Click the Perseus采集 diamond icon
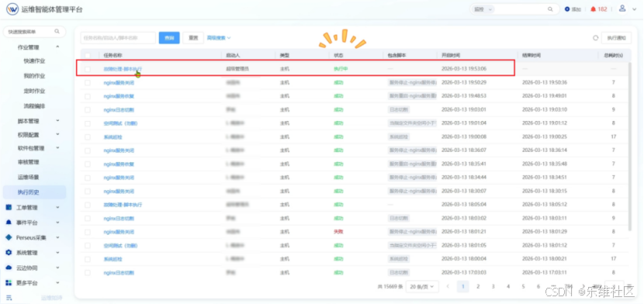The height and width of the screenshot is (304, 644). coord(9,237)
